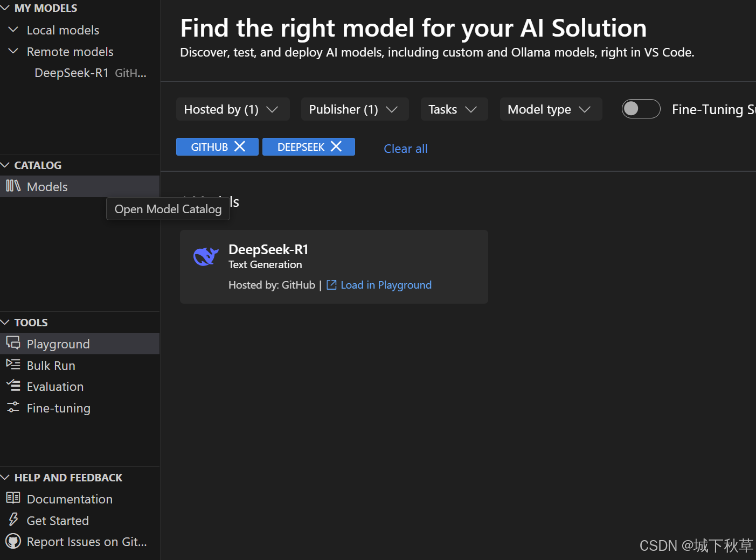Open Models in the catalog

pyautogui.click(x=80, y=186)
